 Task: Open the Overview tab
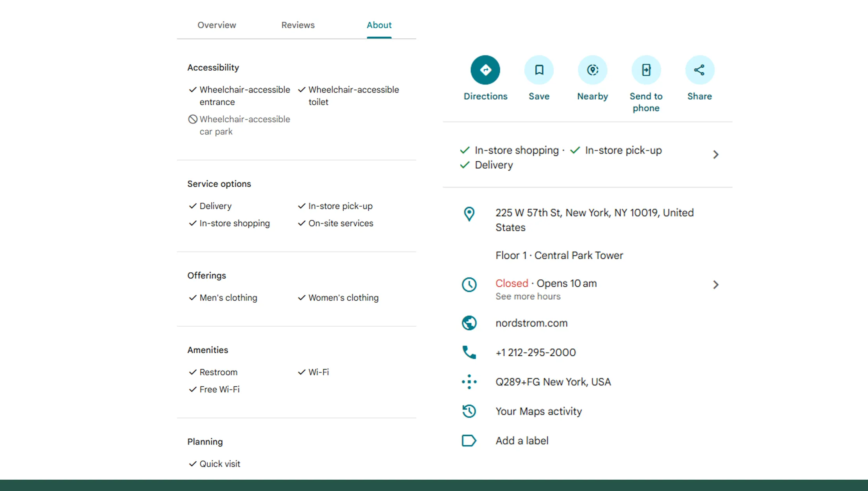point(217,25)
